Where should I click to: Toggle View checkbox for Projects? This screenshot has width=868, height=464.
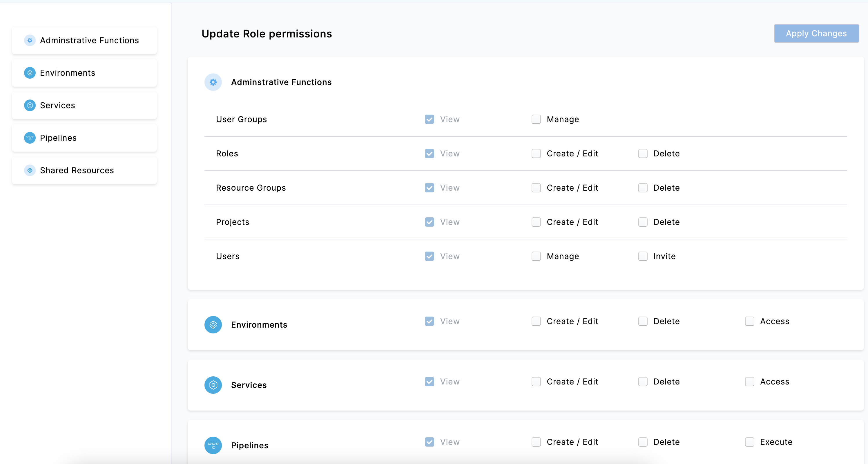coord(429,222)
